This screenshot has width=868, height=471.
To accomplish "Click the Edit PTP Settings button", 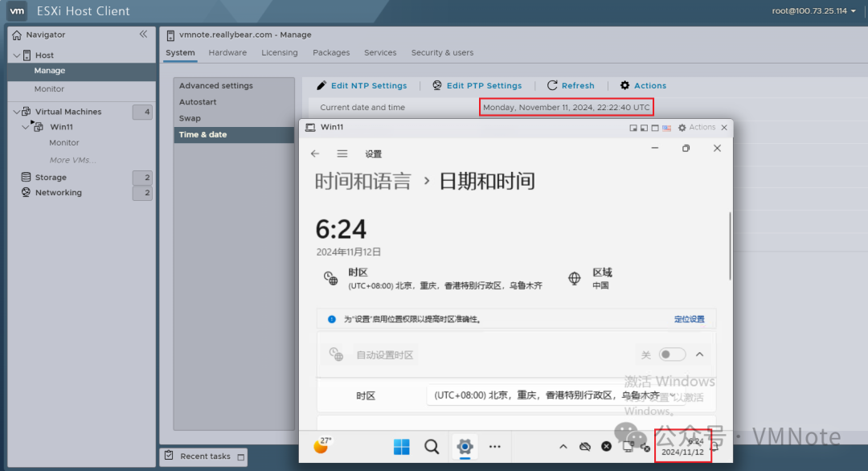I will tap(477, 85).
